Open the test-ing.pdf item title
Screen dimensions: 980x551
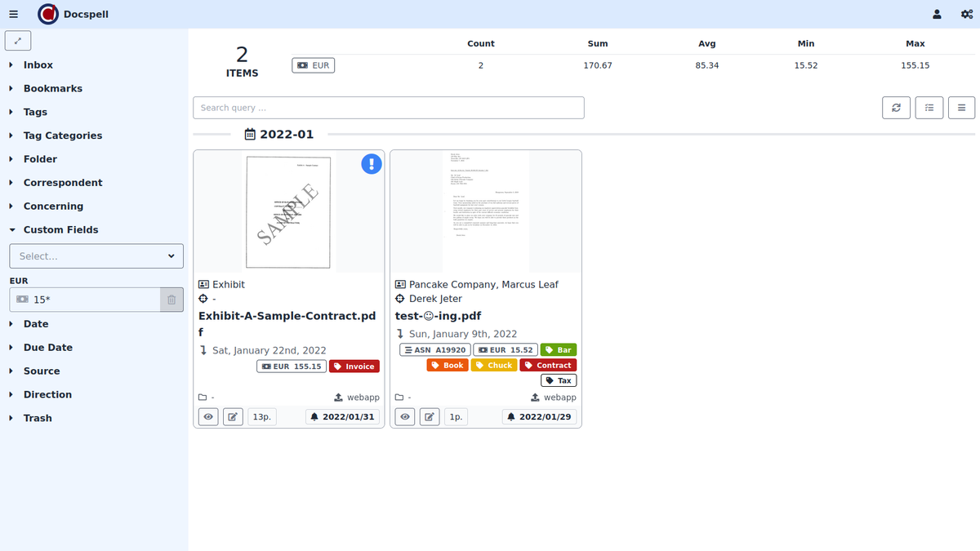coord(438,316)
